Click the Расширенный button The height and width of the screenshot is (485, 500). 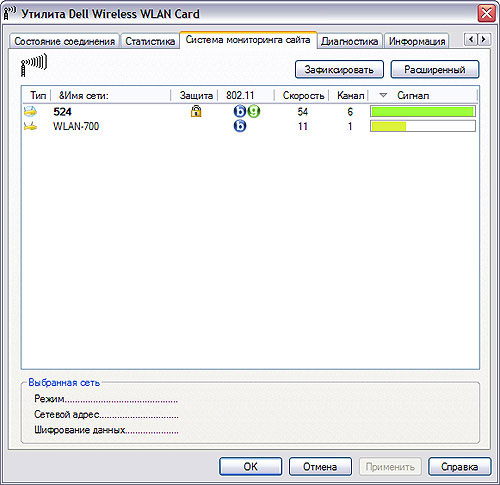tap(435, 69)
